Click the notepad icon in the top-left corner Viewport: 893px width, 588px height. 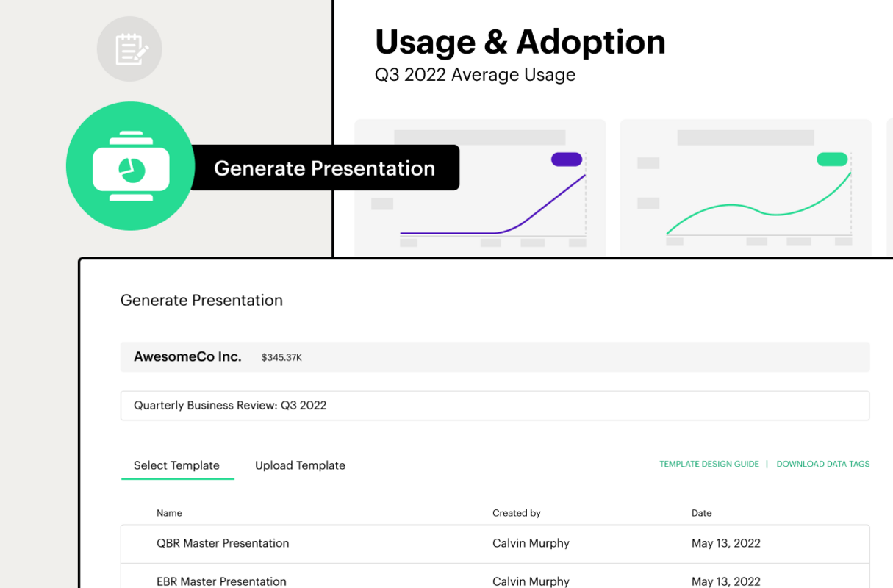[129, 49]
